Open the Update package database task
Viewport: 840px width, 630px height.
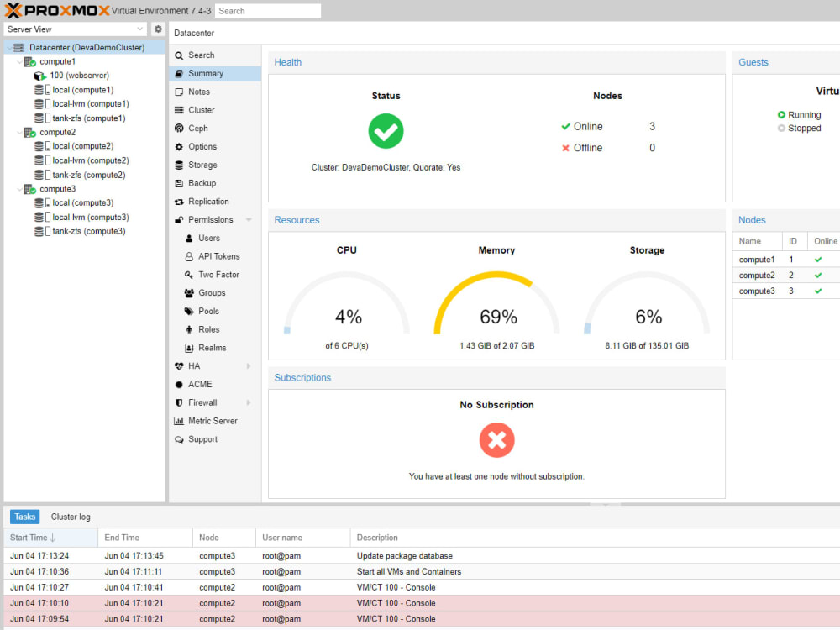(422, 556)
